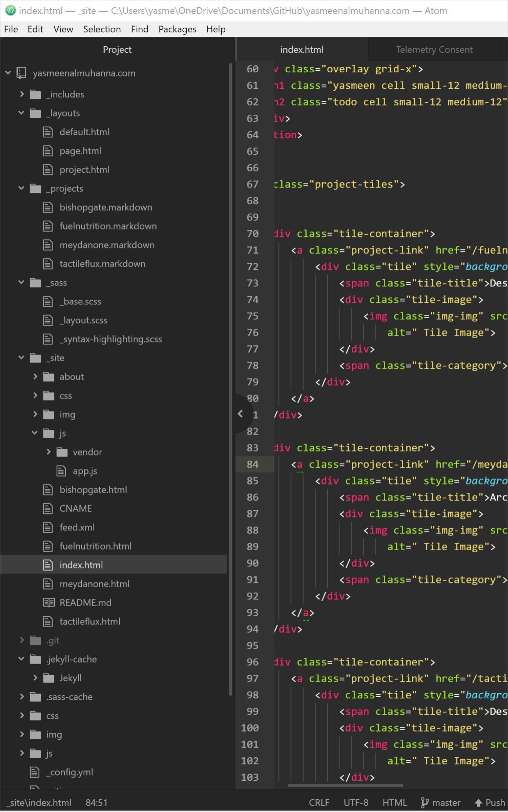This screenshot has width=508, height=812.
Task: Open fuelnutrition.markdown file
Action: click(x=108, y=226)
